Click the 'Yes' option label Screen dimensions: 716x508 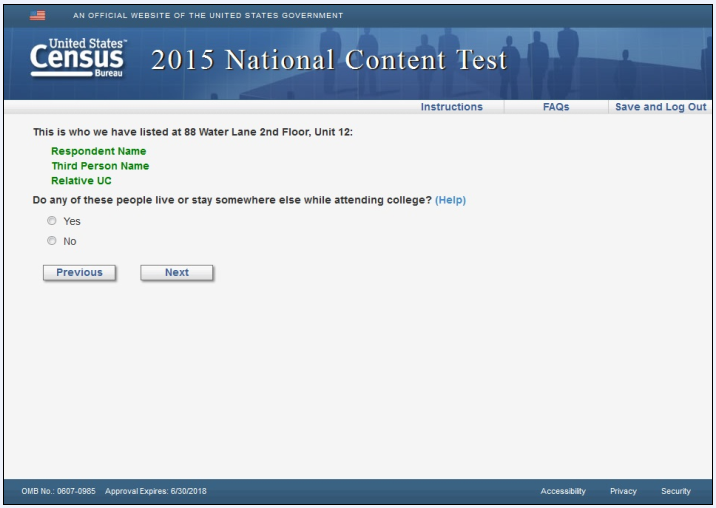(72, 222)
